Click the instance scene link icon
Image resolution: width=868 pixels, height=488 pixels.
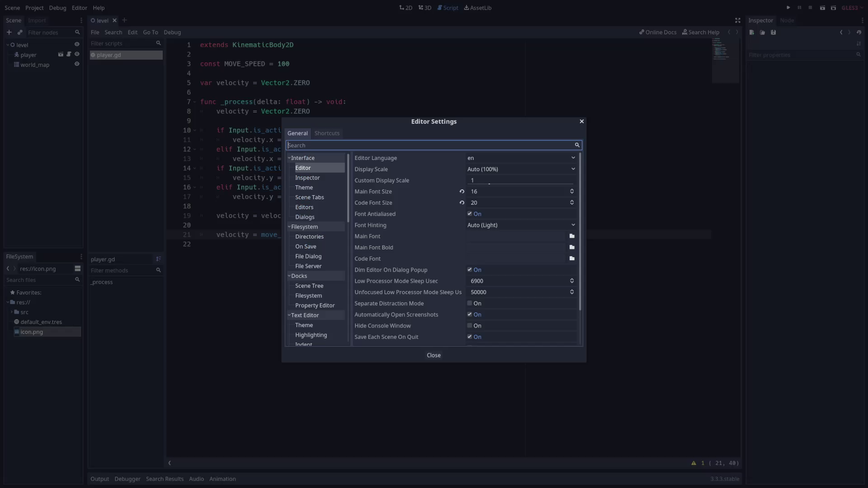pyautogui.click(x=20, y=32)
